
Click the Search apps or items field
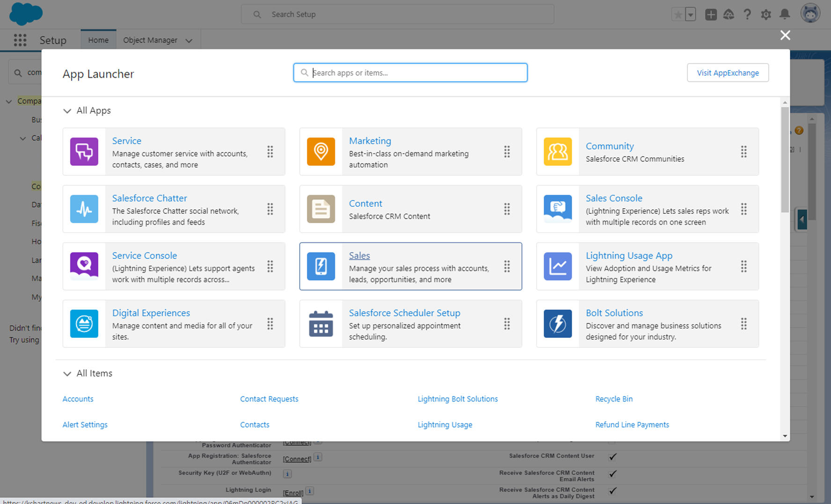[x=410, y=73]
